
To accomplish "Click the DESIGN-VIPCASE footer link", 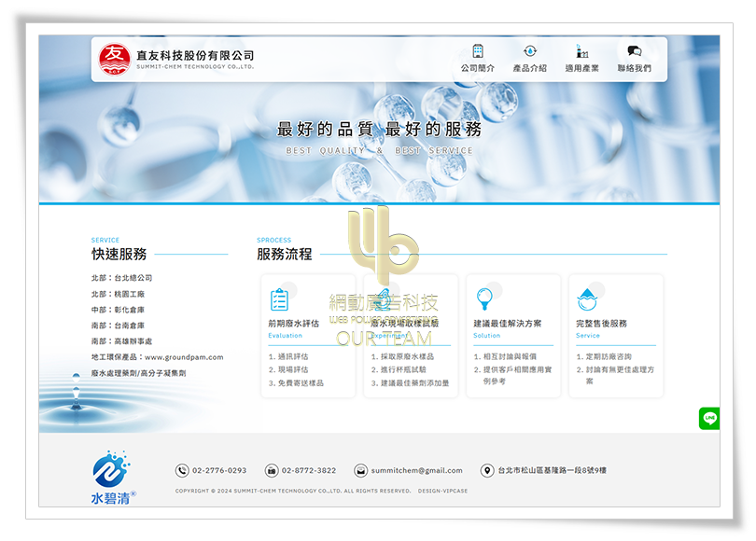I will click(x=442, y=491).
